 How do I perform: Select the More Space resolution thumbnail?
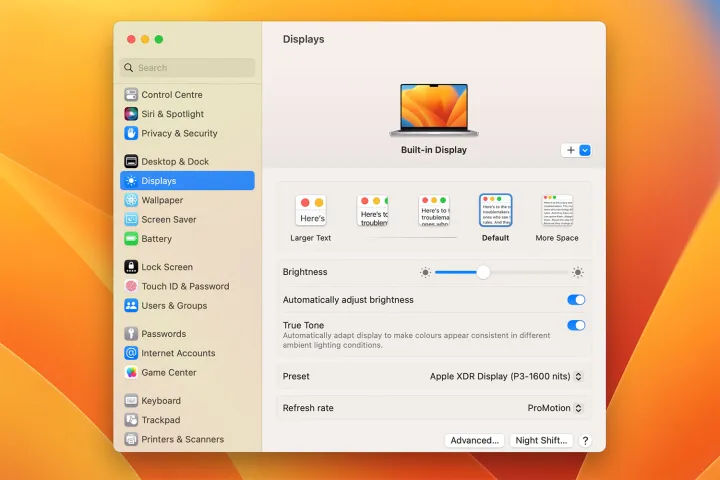coord(557,210)
